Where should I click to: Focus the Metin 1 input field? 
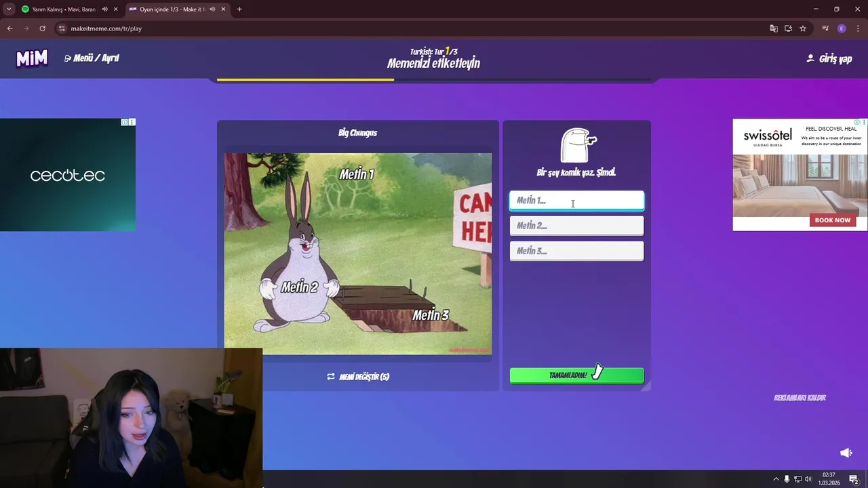[576, 201]
